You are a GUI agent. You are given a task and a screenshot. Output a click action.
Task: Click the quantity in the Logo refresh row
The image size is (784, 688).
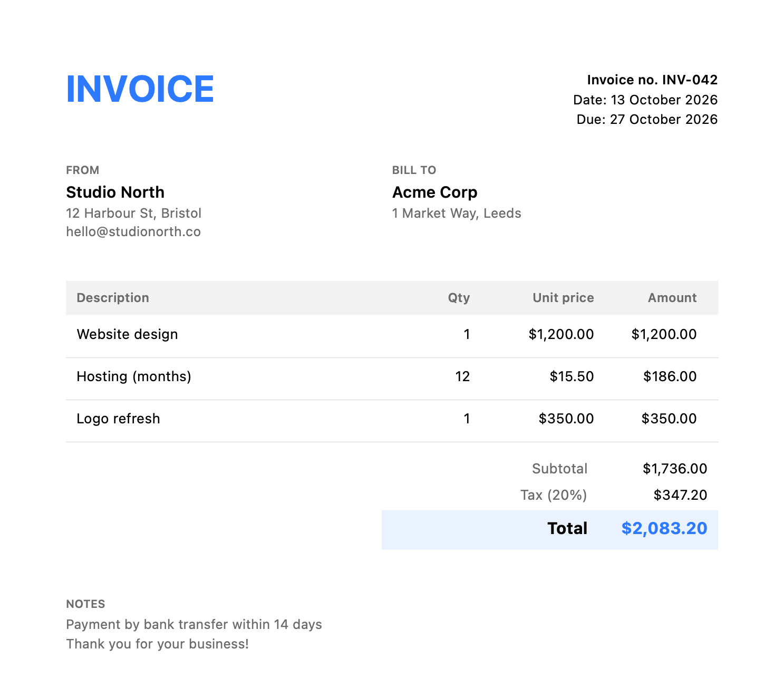[x=467, y=419]
